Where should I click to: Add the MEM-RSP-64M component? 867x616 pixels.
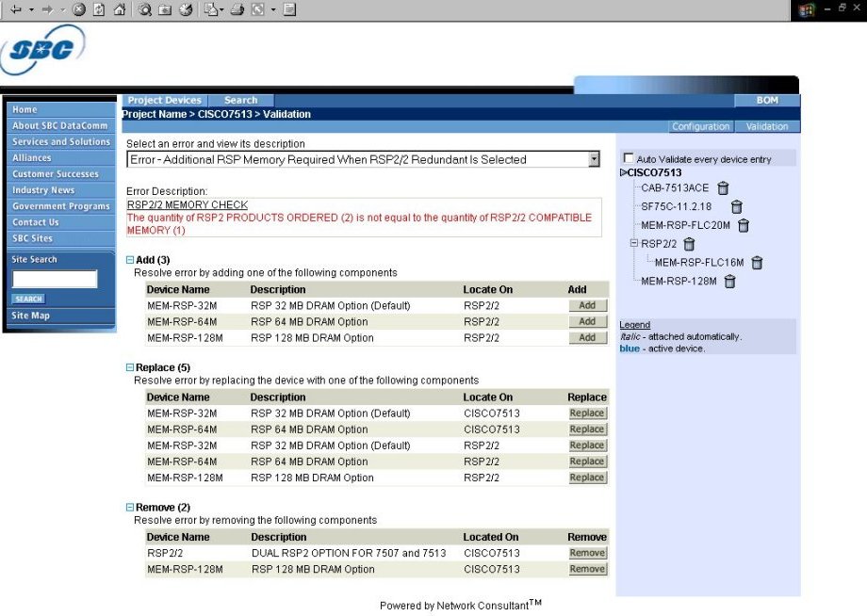(x=587, y=322)
